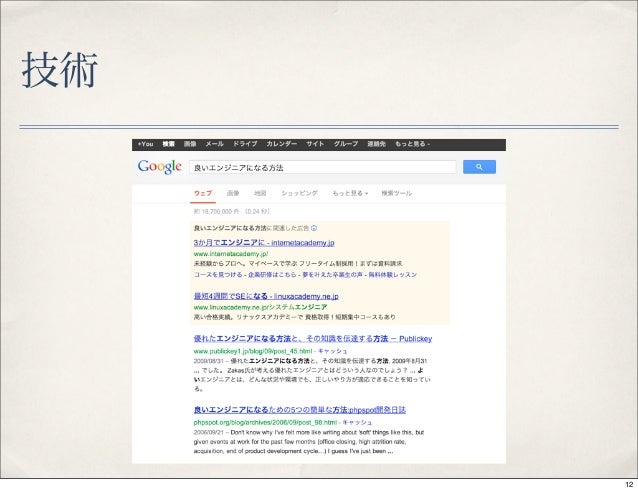Open ドライブ in the top bar
The width and height of the screenshot is (638, 491).
[245, 144]
